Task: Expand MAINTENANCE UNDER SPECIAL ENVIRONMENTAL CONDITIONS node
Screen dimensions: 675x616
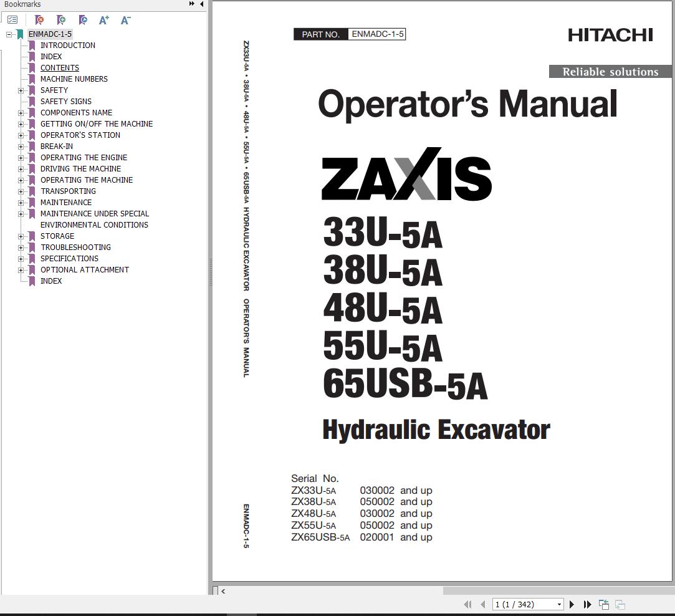Action: 21,214
